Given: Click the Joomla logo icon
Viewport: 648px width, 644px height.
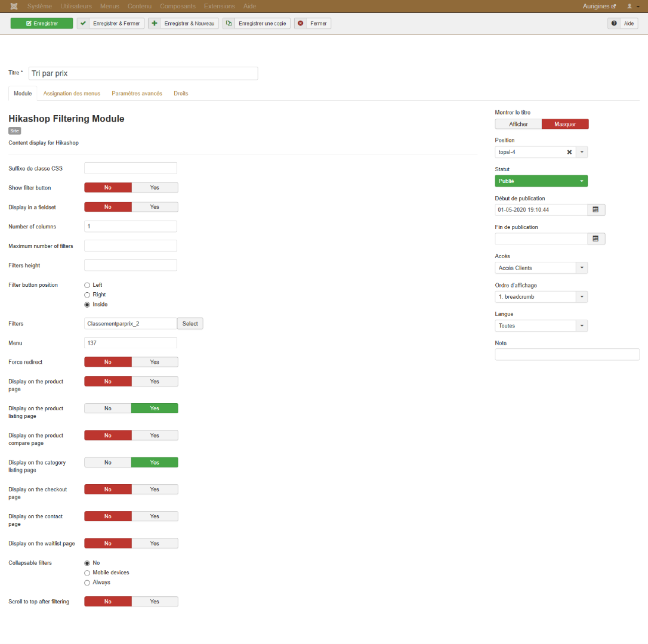Looking at the screenshot, I should pos(14,6).
